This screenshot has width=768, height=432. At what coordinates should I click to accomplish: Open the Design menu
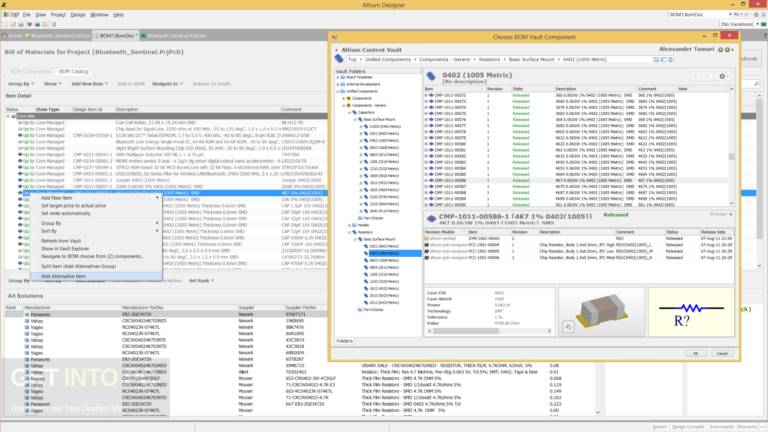pyautogui.click(x=78, y=15)
